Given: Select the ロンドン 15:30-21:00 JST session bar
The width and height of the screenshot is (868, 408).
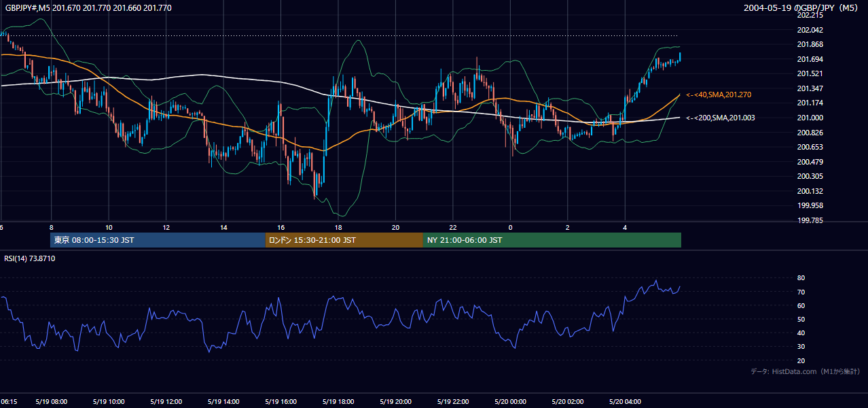Looking at the screenshot, I should [344, 240].
